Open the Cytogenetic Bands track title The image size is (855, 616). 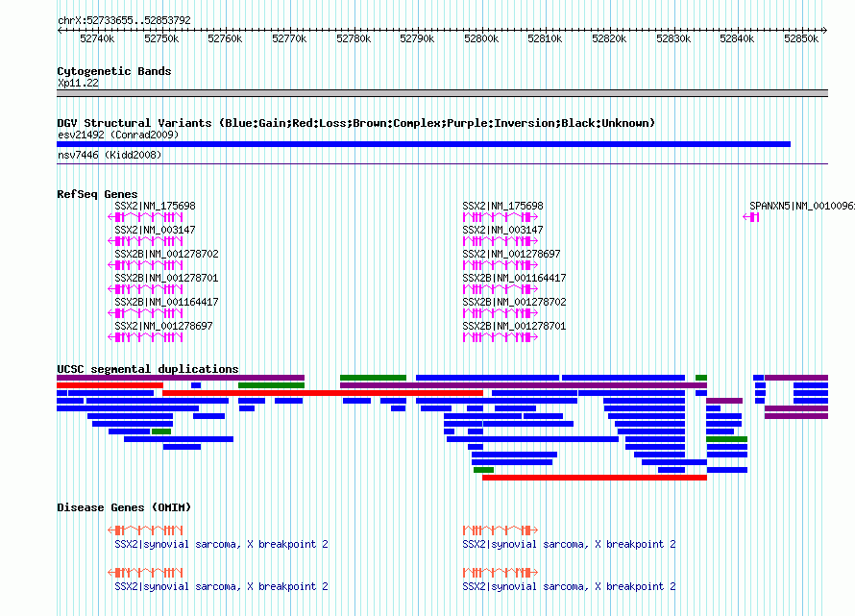point(114,71)
